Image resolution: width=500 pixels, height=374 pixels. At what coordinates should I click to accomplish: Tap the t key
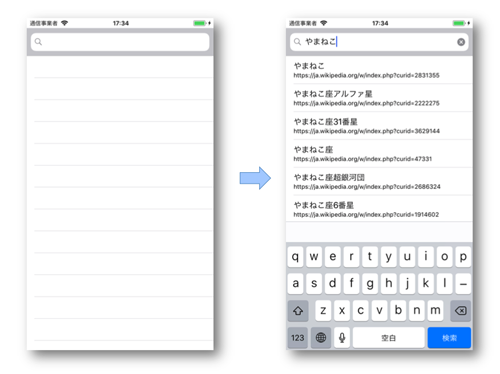click(x=370, y=257)
